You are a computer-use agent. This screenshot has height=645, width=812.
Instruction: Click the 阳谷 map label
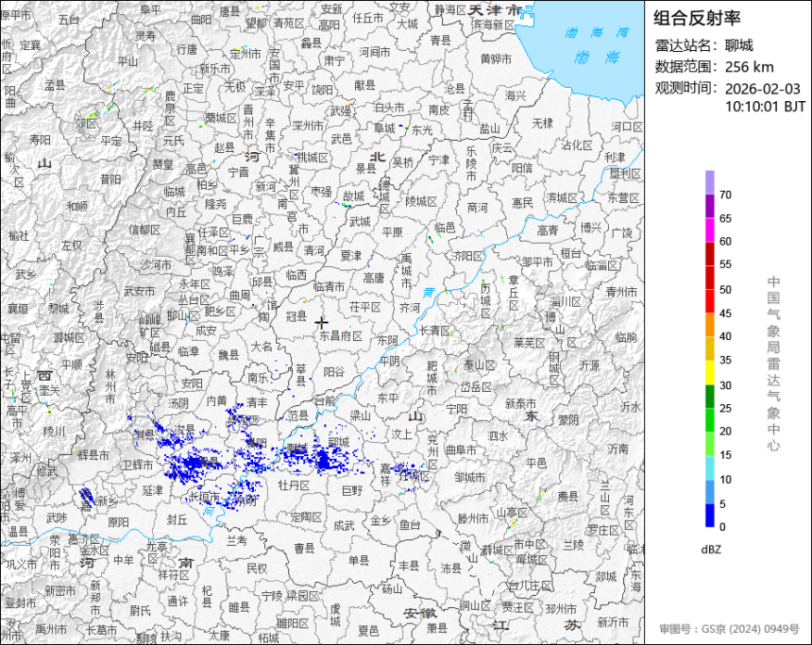click(333, 371)
